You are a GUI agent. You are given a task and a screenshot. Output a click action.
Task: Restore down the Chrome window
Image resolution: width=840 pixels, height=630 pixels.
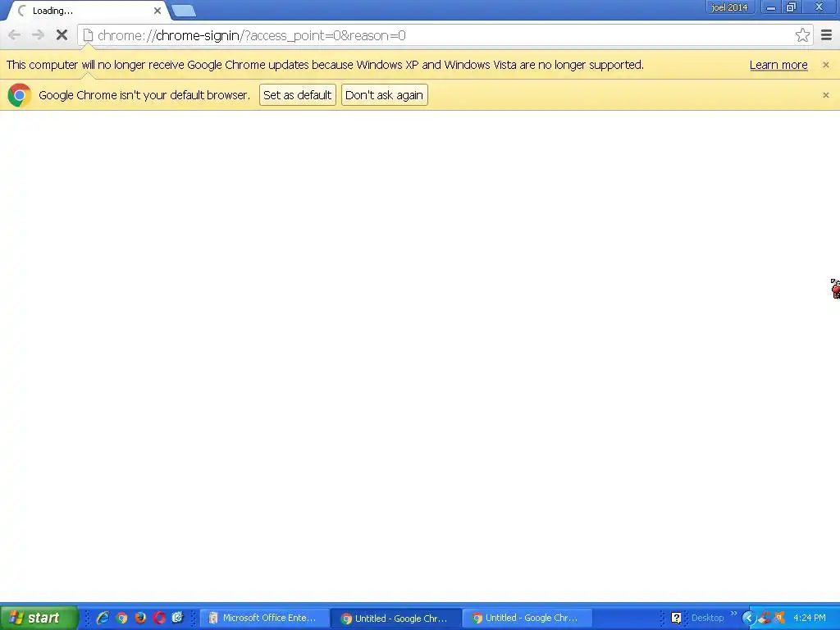(x=791, y=7)
